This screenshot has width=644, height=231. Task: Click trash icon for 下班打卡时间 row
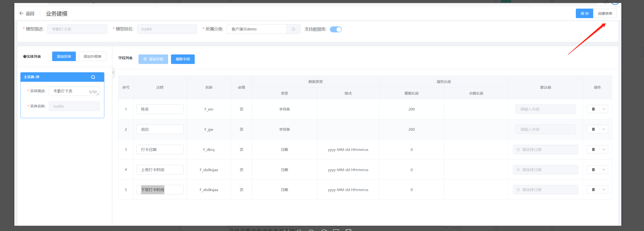coord(593,190)
